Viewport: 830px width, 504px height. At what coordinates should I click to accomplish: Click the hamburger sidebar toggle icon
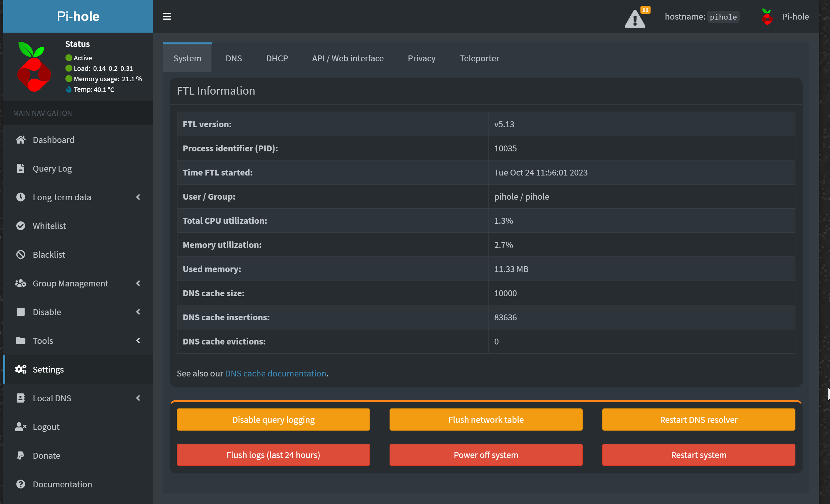167,16
